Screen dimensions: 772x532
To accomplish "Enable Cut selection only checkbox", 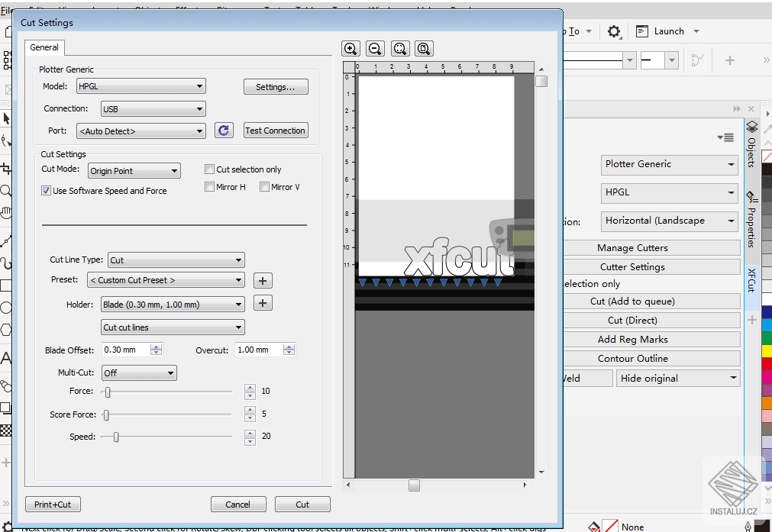I will coord(209,169).
